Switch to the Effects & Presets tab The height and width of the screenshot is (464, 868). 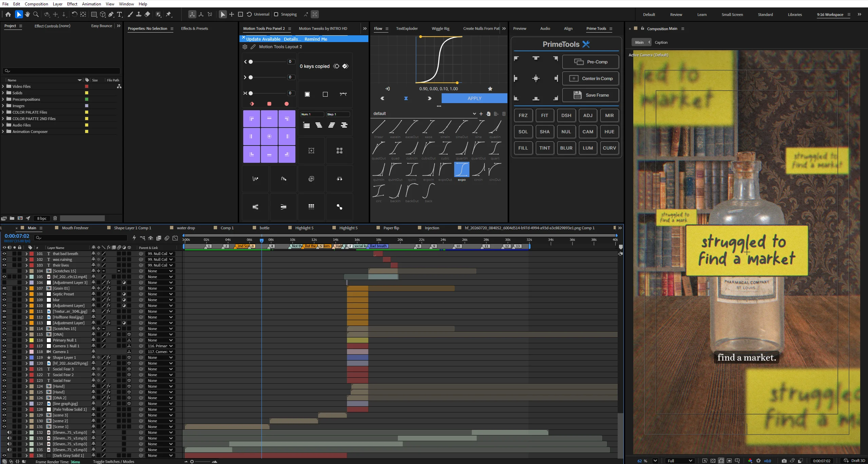pyautogui.click(x=194, y=28)
